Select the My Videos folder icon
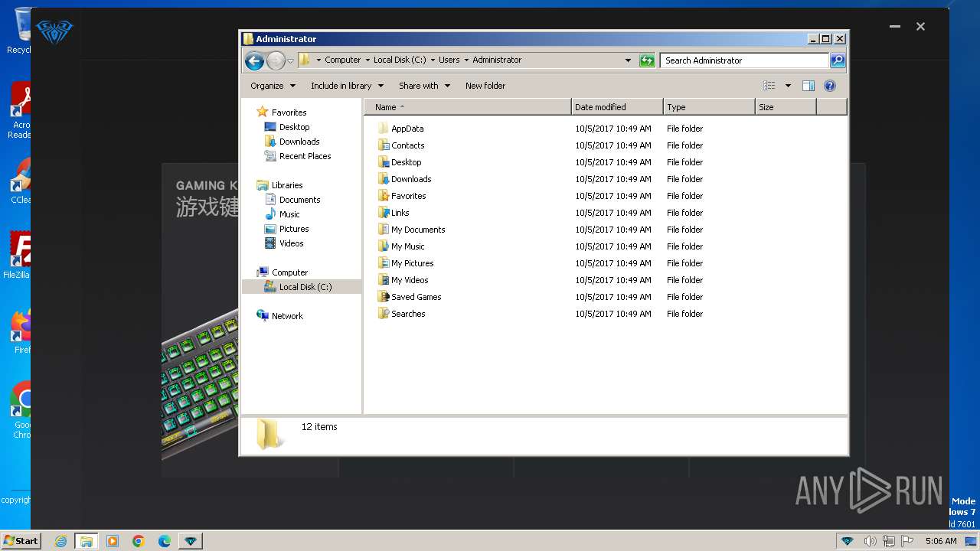 (x=384, y=280)
